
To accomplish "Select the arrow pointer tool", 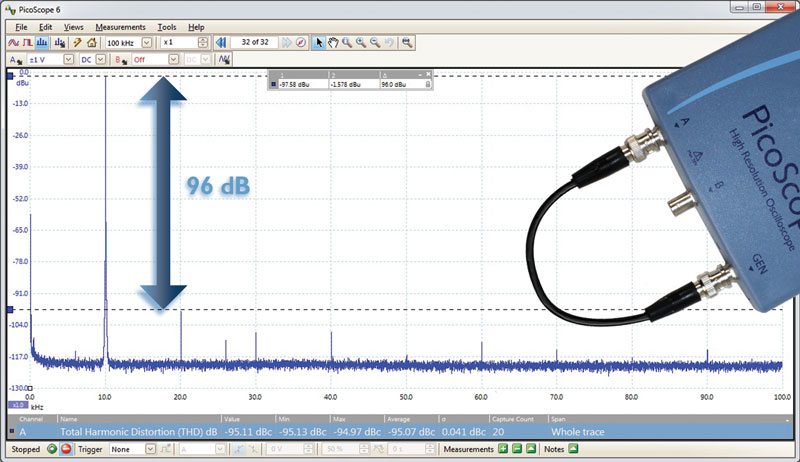I will coord(318,43).
